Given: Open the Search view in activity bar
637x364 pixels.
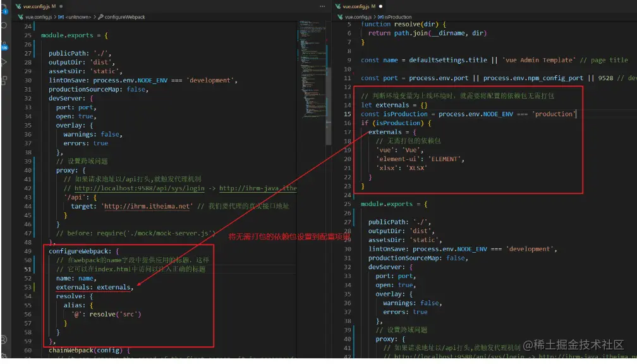Looking at the screenshot, I should point(4,25).
